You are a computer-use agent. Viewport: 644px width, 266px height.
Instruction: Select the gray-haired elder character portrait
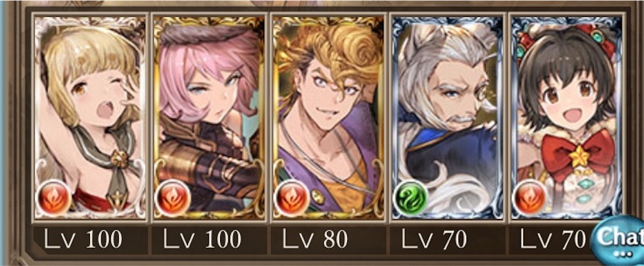(448, 117)
